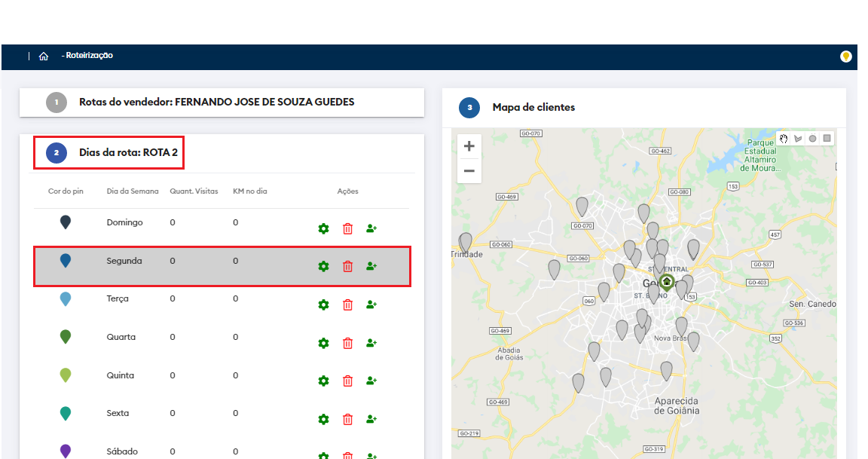The image size is (868, 459).
Task: Click trash icon in Quinta row
Action: [347, 381]
